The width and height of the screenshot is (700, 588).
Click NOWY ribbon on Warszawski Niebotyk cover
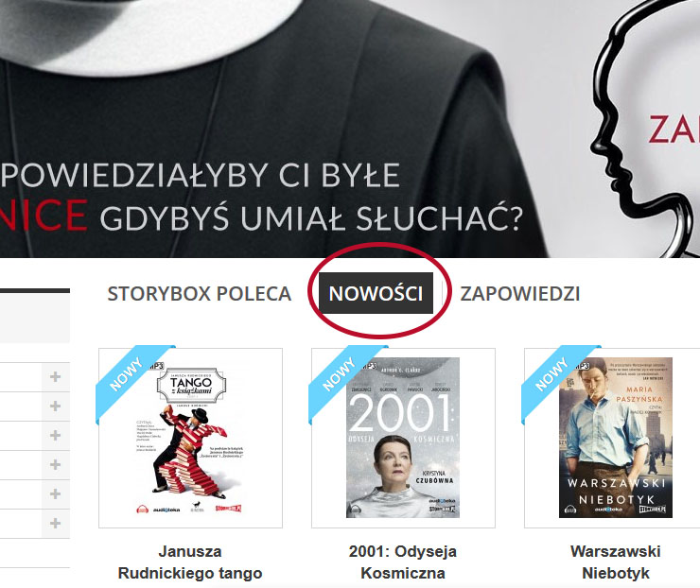pos(551,374)
